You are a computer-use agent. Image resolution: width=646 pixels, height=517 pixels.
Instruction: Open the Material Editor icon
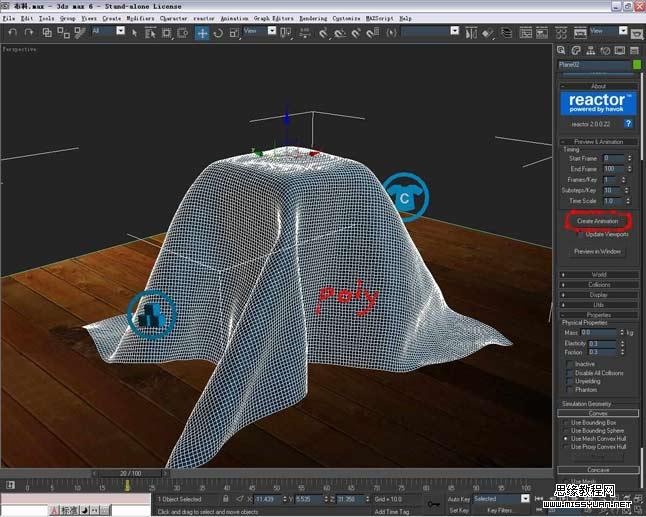click(562, 33)
